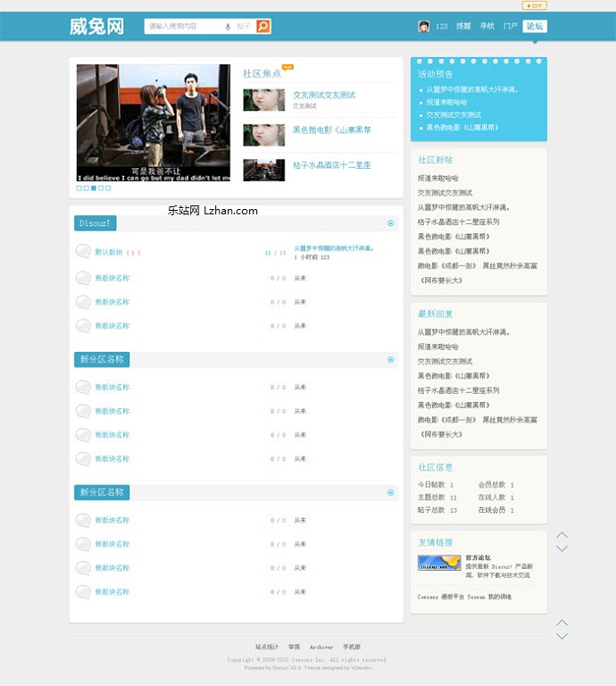Click up arrow beside 友情链接 panel
616x686 pixels.
(562, 535)
